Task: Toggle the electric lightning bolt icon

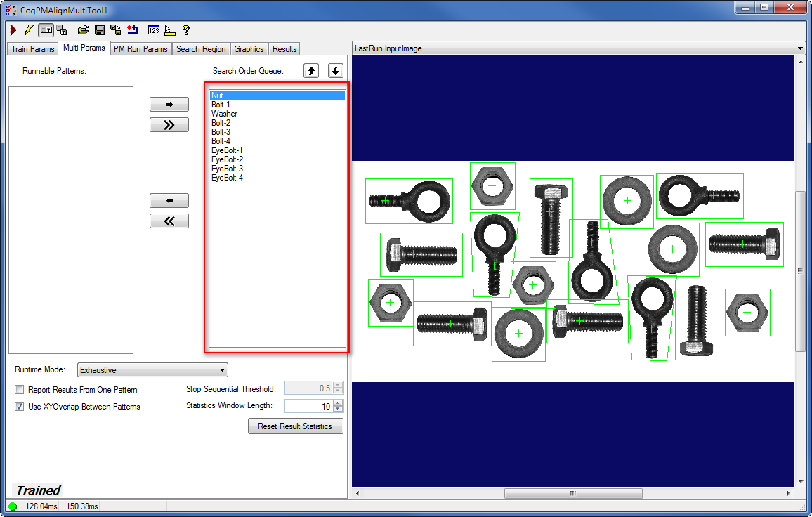Action: (x=29, y=30)
